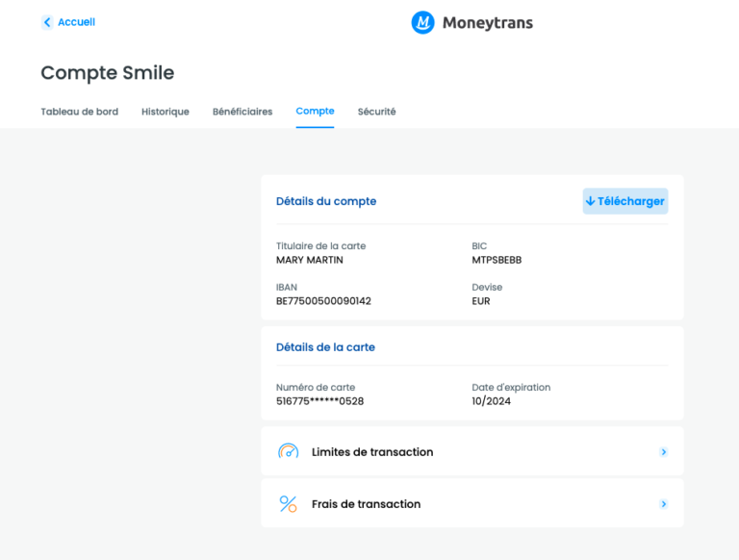This screenshot has height=560, width=739.
Task: Open the Historique tab
Action: click(166, 112)
